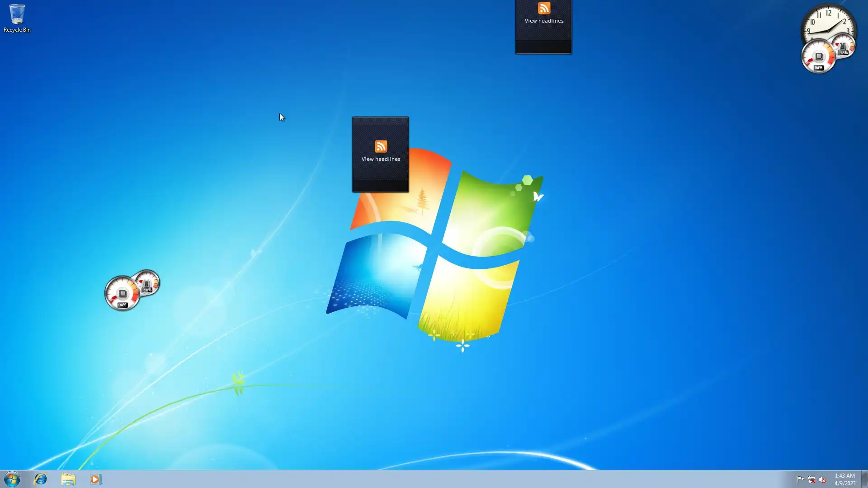
Task: Open Windows Explorer folder icon in taskbar
Action: (x=68, y=479)
